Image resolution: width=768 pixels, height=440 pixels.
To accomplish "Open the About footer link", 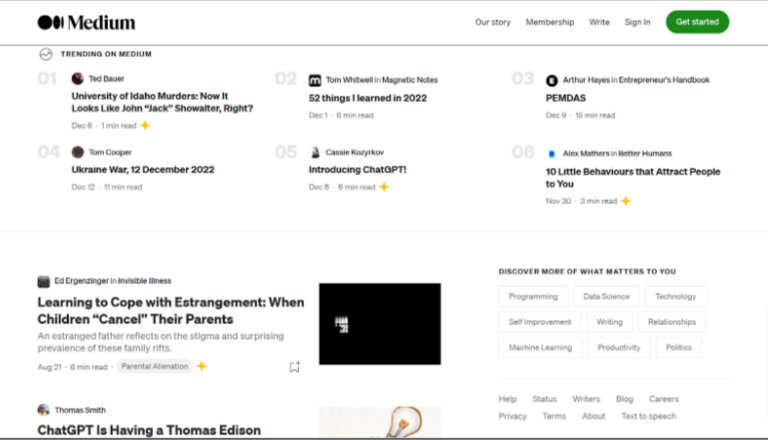I will pos(594,416).
